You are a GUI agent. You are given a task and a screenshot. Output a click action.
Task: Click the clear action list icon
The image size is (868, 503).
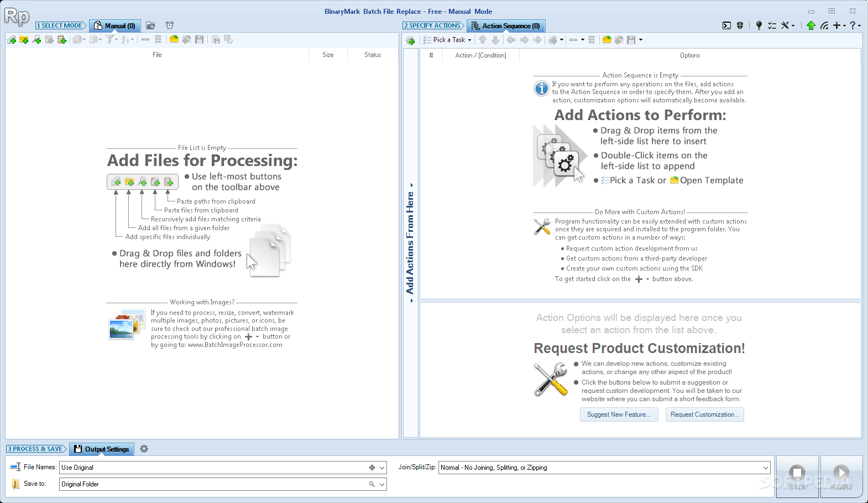click(592, 40)
